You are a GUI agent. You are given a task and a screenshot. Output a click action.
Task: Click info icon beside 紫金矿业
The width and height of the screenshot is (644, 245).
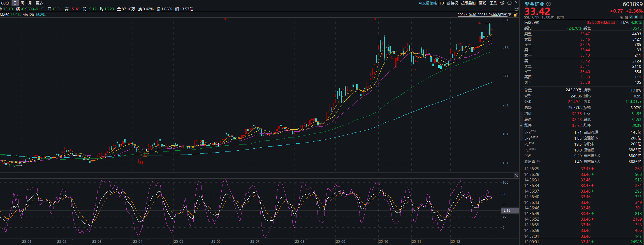(549, 4)
